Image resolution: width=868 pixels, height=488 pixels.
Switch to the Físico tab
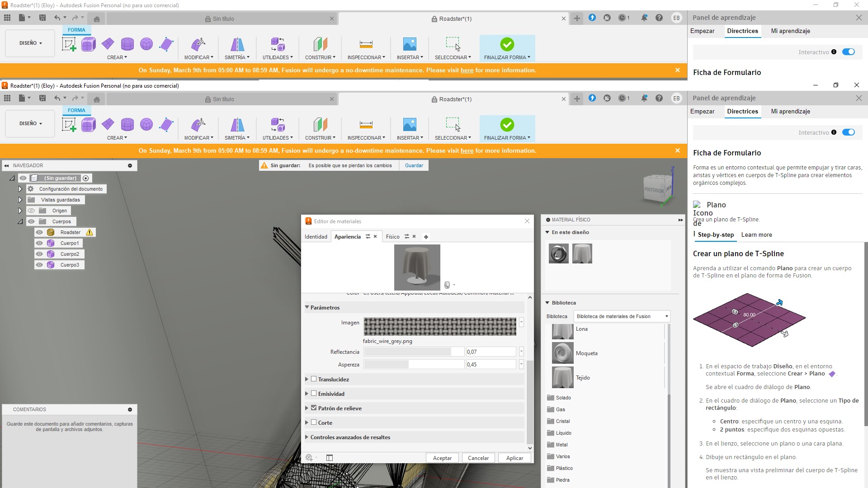coord(392,237)
